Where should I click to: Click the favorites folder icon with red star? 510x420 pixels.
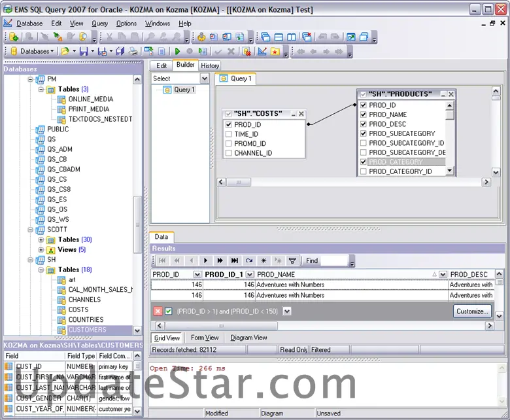pos(275,52)
